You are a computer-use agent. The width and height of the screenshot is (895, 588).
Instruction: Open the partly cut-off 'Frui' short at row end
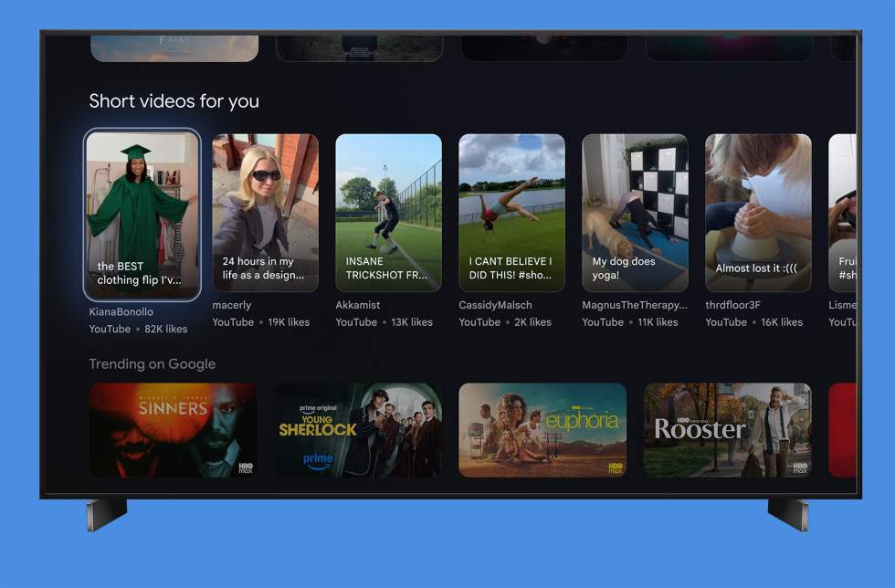[842, 213]
